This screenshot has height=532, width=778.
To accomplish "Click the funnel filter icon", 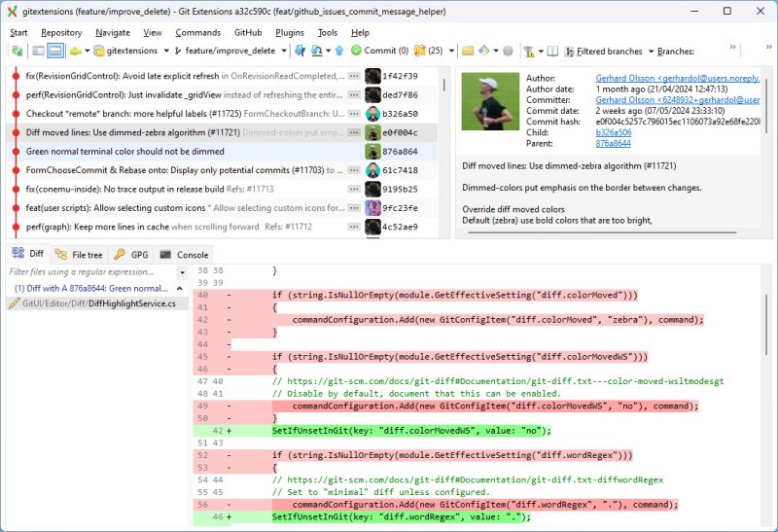I will tap(529, 52).
